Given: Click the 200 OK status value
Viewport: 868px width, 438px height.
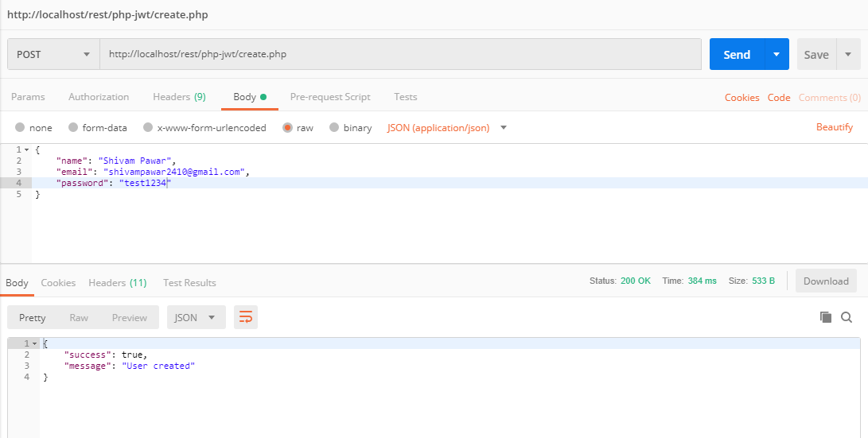Looking at the screenshot, I should [636, 281].
